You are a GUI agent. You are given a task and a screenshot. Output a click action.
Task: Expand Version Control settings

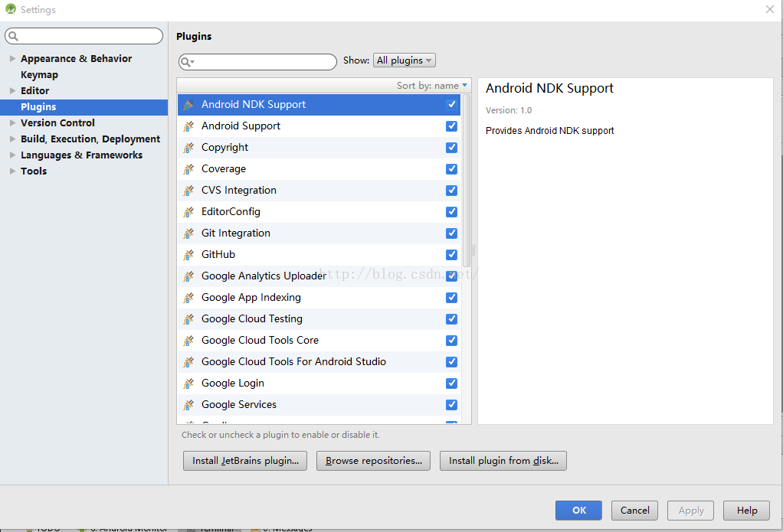12,122
